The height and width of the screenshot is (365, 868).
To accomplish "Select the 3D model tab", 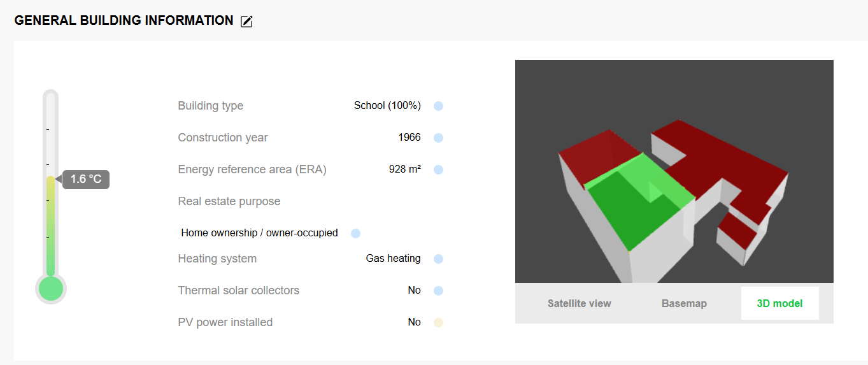I will pos(779,304).
